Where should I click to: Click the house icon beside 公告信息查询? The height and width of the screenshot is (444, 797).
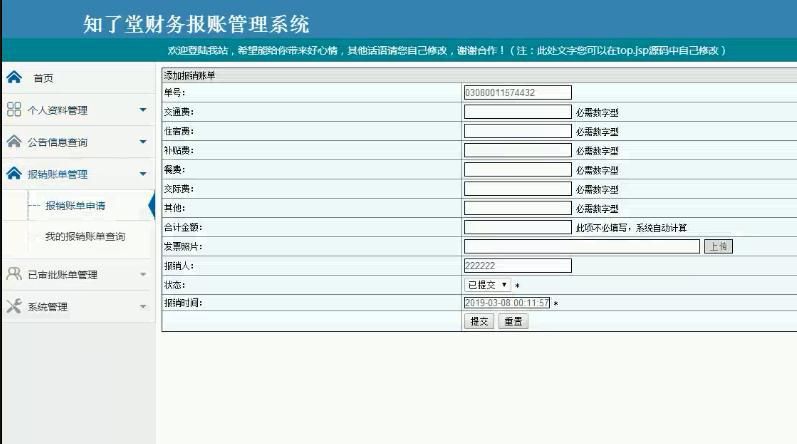(x=14, y=141)
